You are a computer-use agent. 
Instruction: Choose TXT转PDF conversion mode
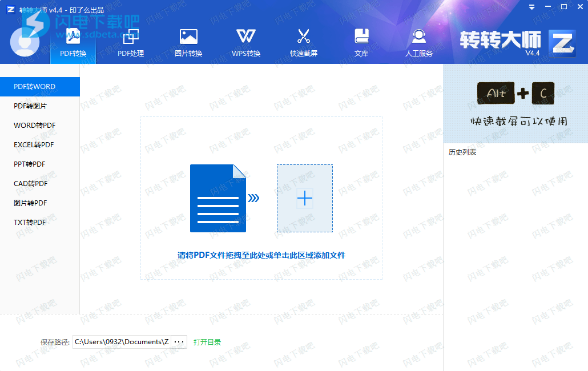tap(30, 223)
